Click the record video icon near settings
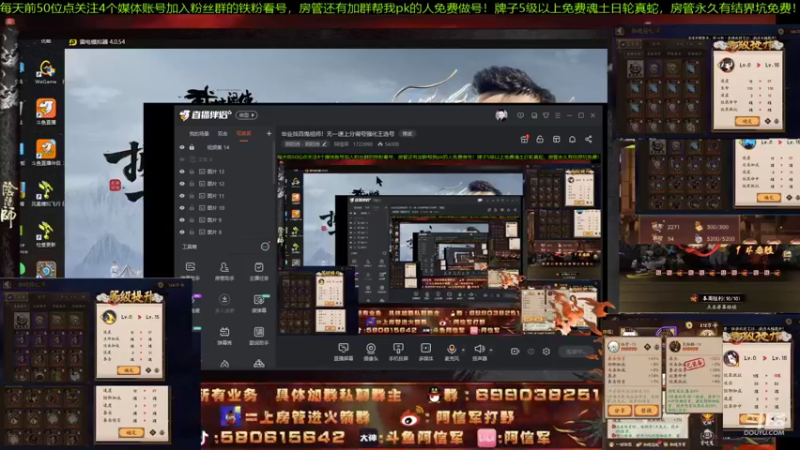Image resolution: width=800 pixels, height=450 pixels. click(515, 352)
